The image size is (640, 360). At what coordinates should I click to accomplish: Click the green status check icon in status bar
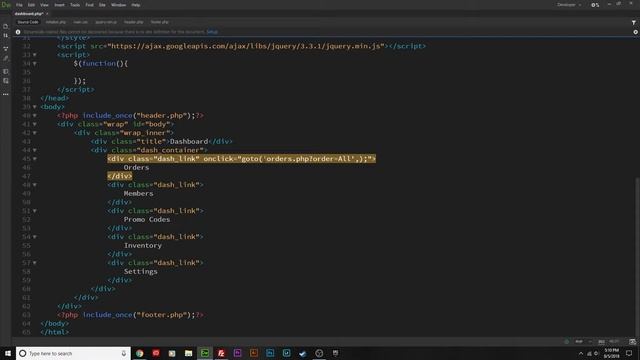click(567, 341)
